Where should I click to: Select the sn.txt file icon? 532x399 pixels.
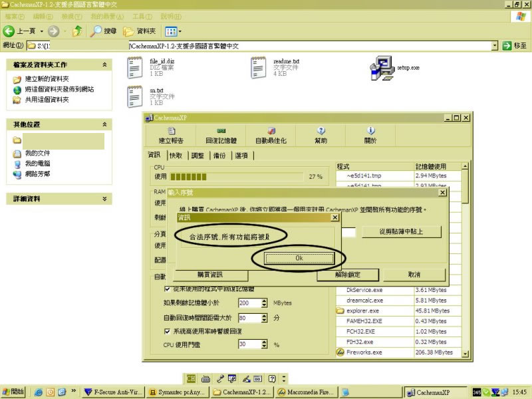(135, 96)
